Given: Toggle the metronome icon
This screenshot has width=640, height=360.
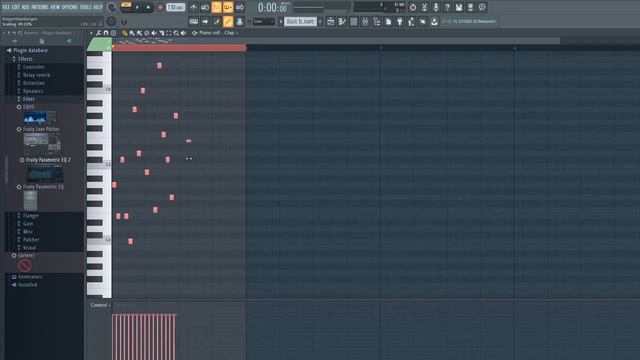Looking at the screenshot, I should (193, 7).
